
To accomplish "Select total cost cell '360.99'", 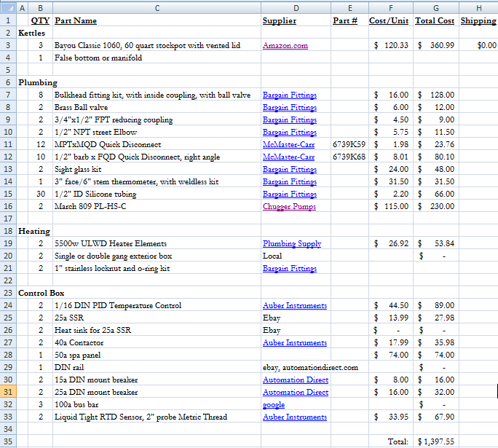I will click(436, 45).
